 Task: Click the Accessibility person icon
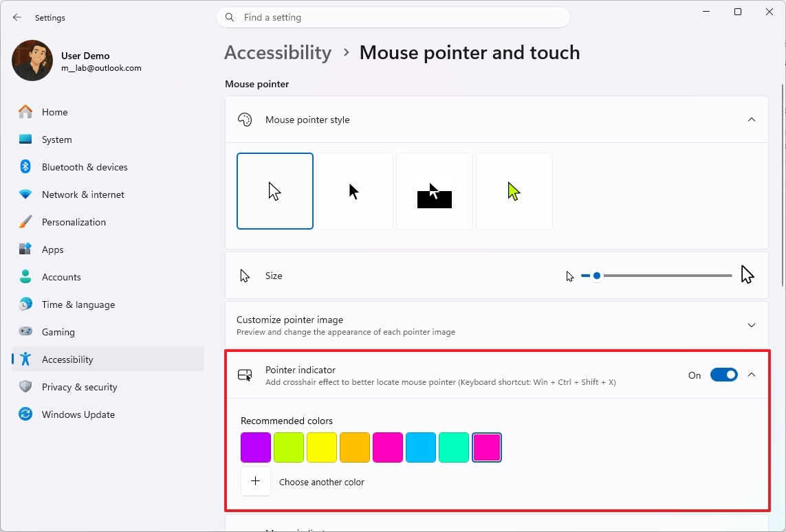25,359
